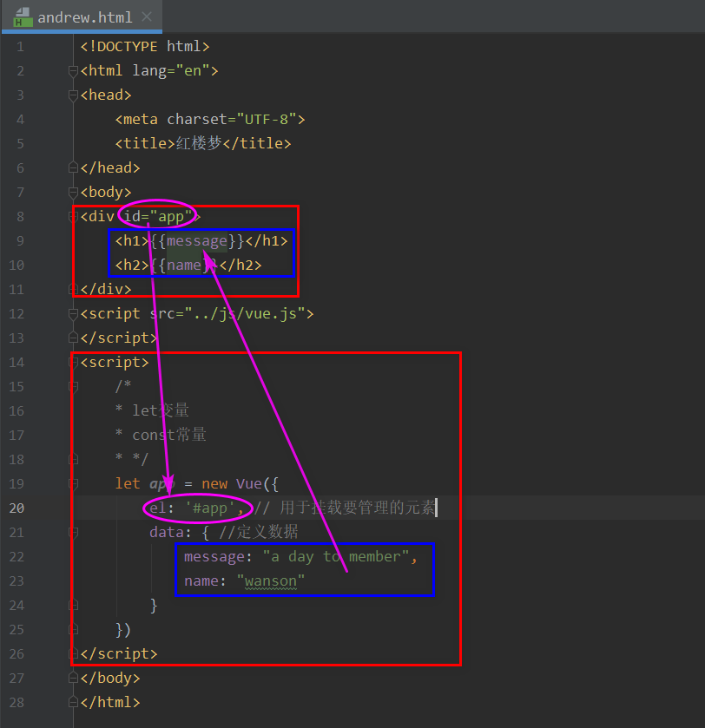The height and width of the screenshot is (728, 705).
Task: Click the id="app" attribute on line 8
Action: 158,216
